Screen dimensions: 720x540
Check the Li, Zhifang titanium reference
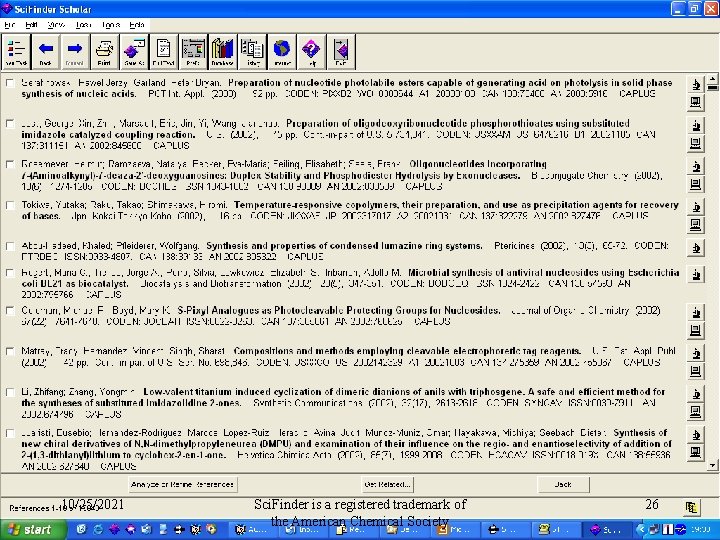pos(10,392)
